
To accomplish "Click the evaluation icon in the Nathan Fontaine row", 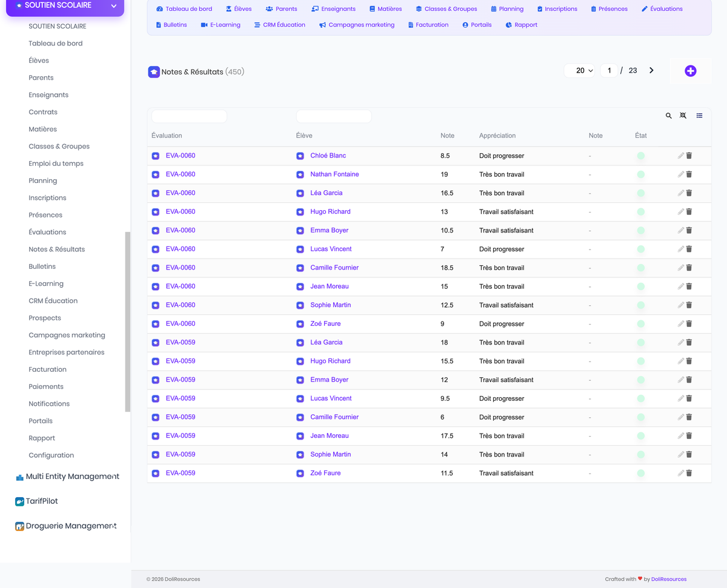I will [156, 174].
